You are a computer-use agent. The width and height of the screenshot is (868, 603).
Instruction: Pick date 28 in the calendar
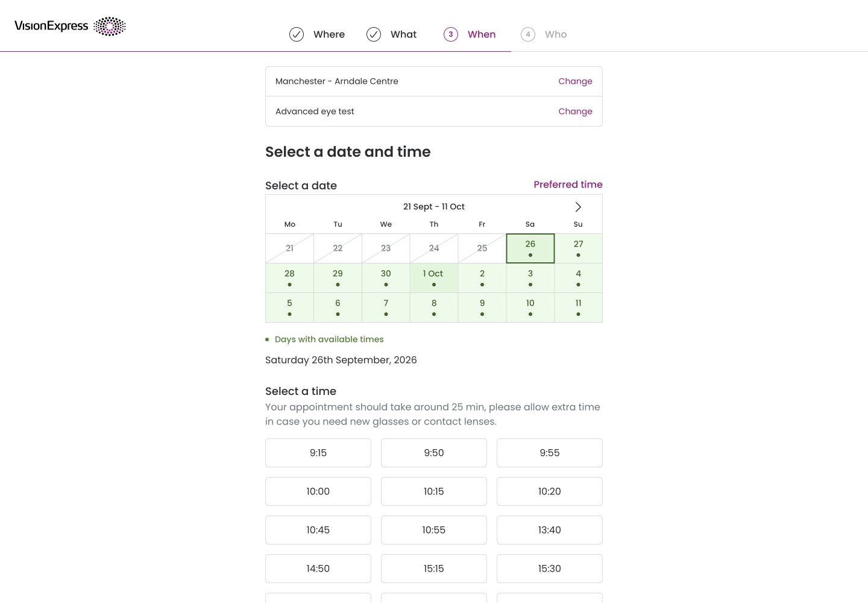289,278
